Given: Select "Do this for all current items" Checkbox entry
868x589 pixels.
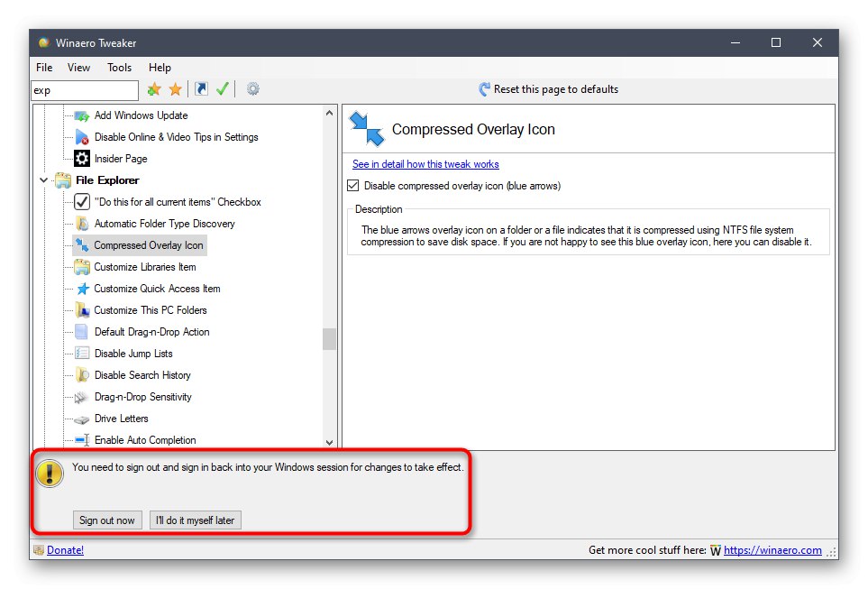Looking at the screenshot, I should coord(178,202).
